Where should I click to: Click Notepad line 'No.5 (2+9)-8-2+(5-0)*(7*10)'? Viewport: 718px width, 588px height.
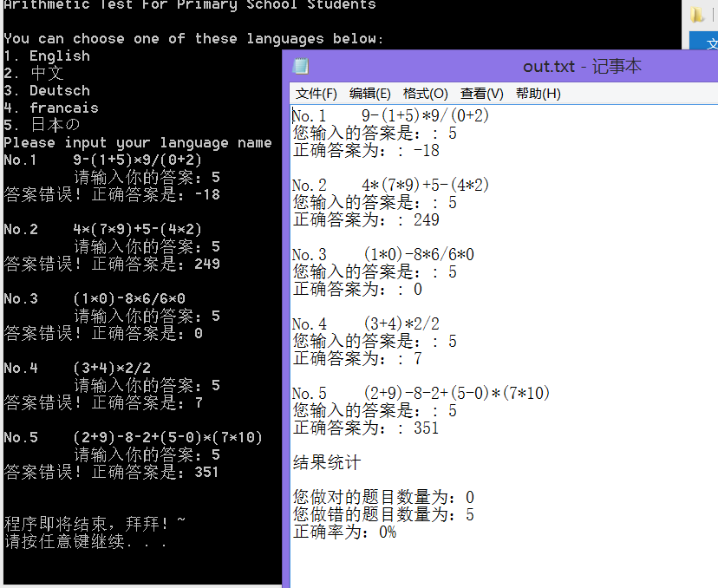pyautogui.click(x=421, y=393)
